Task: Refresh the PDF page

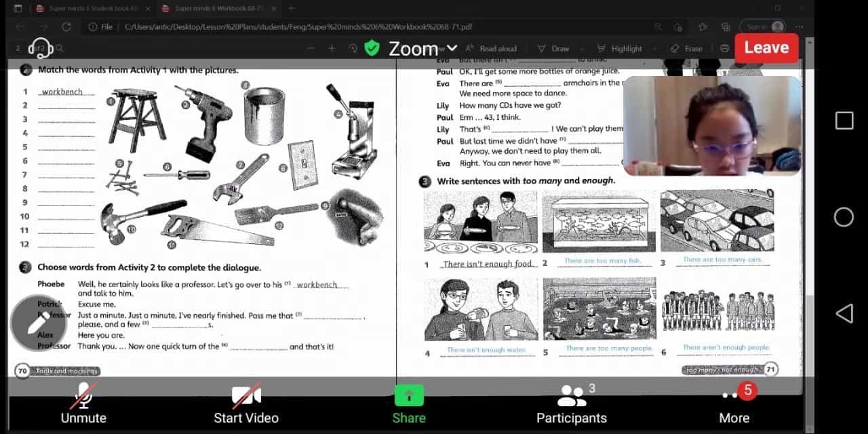Action: (x=66, y=26)
